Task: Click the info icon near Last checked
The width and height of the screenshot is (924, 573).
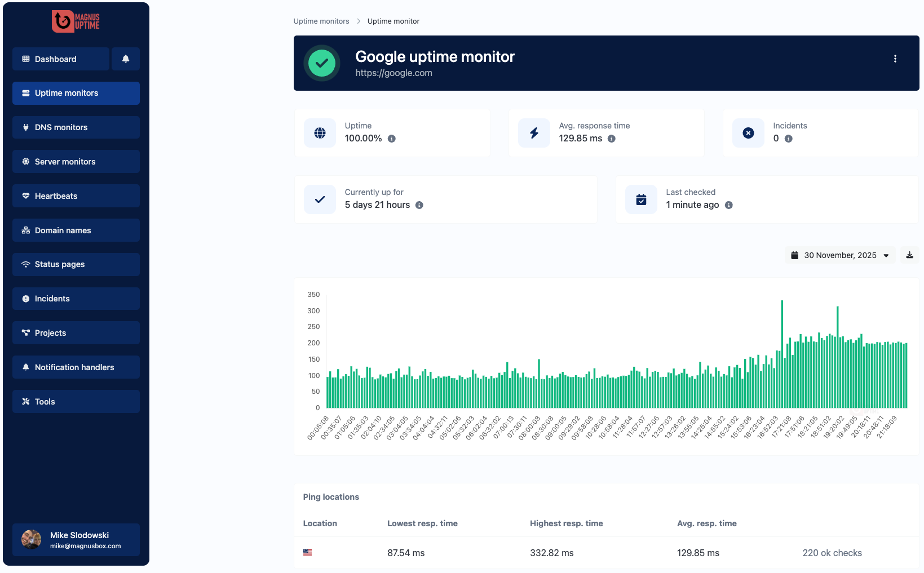Action: pyautogui.click(x=728, y=205)
